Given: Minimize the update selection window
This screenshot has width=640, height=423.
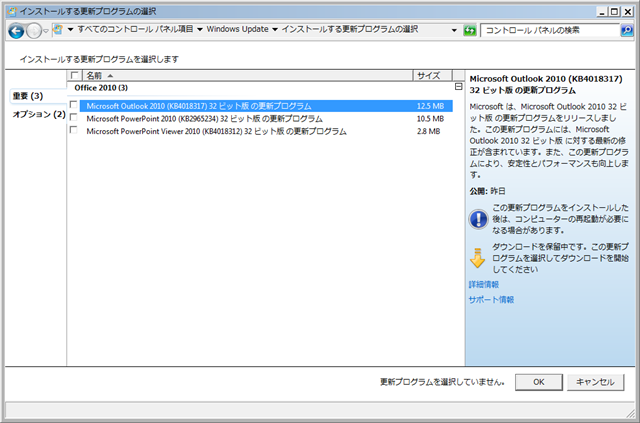Looking at the screenshot, I should [x=602, y=12].
